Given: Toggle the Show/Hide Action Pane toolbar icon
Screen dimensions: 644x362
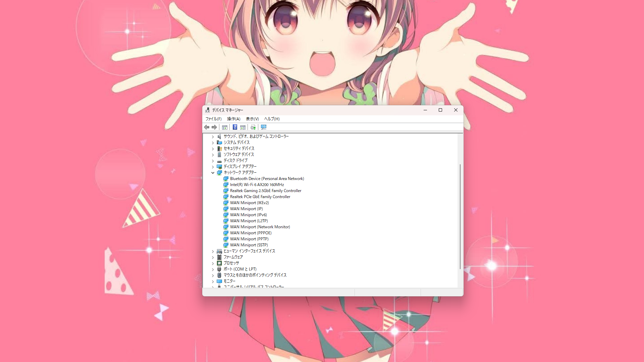Looking at the screenshot, I should [x=243, y=127].
